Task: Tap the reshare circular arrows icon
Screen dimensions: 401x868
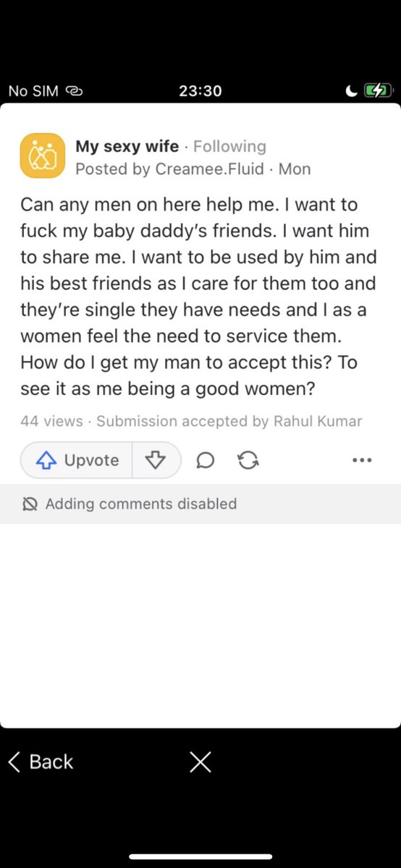Action: coord(248,460)
